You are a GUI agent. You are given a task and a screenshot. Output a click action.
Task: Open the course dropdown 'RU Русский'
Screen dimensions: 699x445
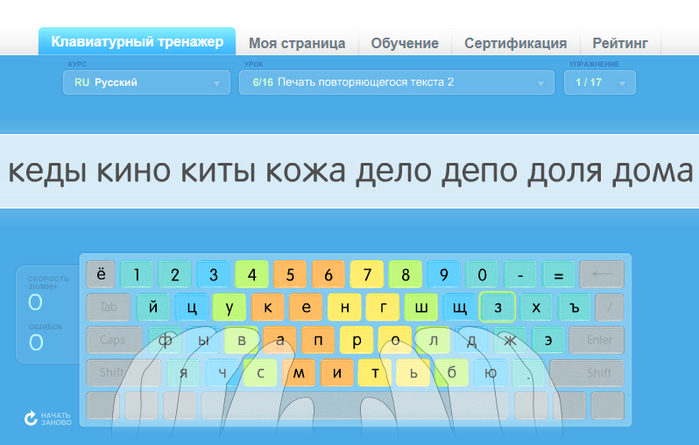144,82
